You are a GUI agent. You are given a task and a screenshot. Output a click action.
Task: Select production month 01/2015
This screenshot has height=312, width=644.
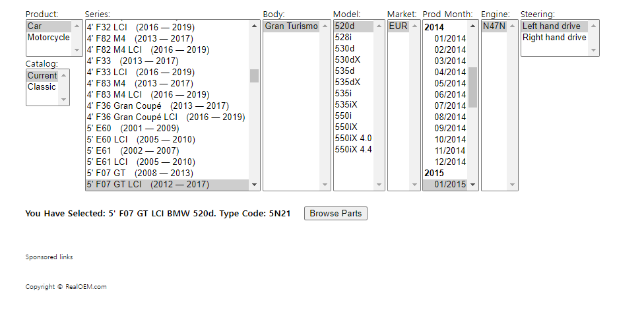[445, 184]
